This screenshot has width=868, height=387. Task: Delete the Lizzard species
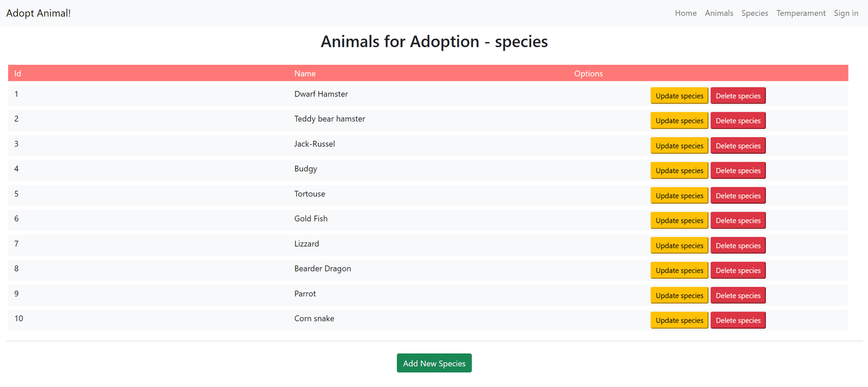pos(738,246)
